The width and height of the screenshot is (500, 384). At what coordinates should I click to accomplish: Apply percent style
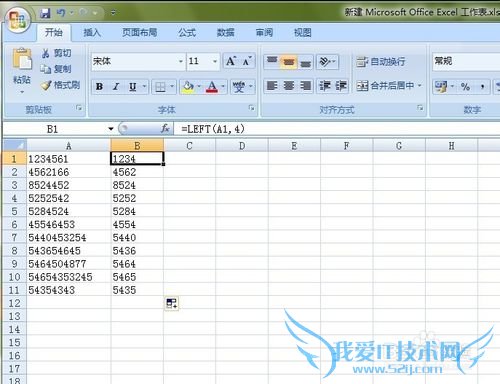pyautogui.click(x=465, y=87)
